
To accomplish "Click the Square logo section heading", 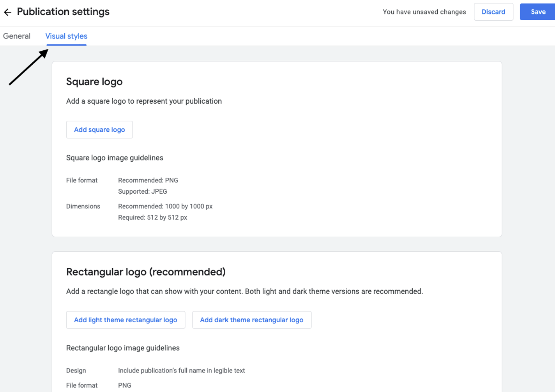I will coord(94,82).
